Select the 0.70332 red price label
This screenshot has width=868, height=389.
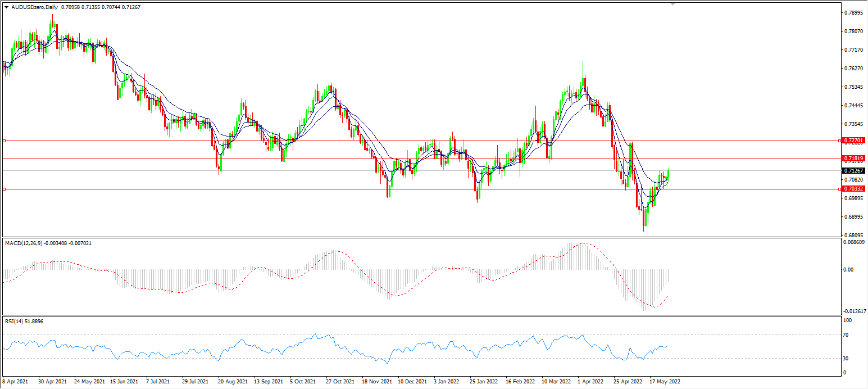tap(853, 189)
